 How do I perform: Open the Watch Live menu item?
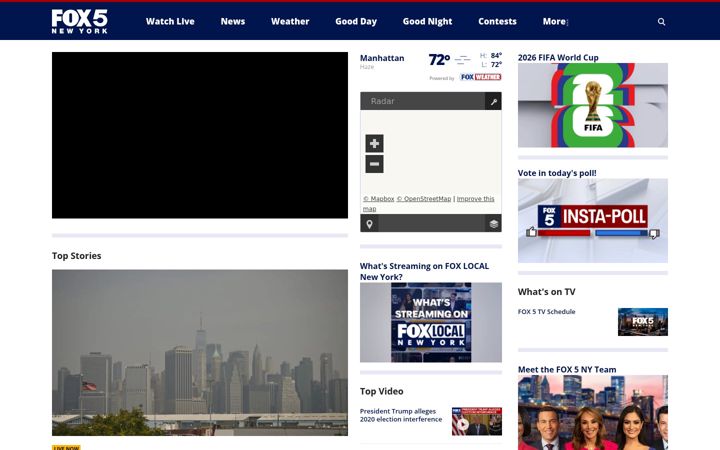point(170,21)
